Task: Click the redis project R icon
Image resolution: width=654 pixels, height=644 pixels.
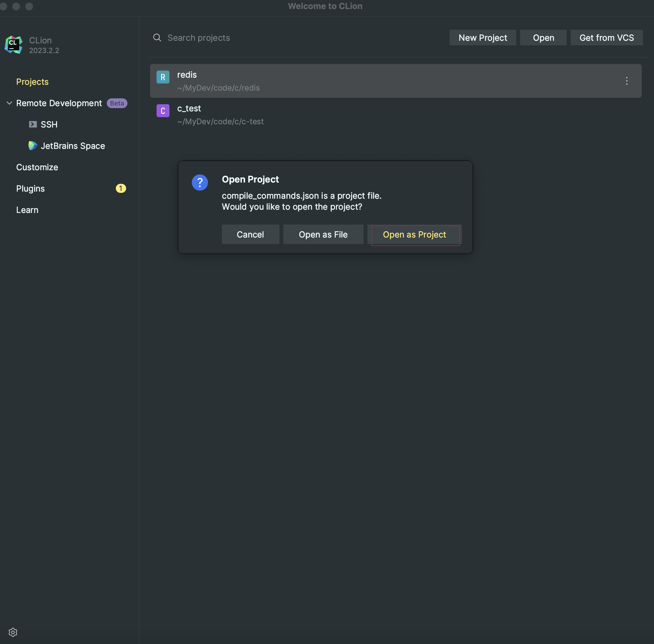Action: [163, 77]
